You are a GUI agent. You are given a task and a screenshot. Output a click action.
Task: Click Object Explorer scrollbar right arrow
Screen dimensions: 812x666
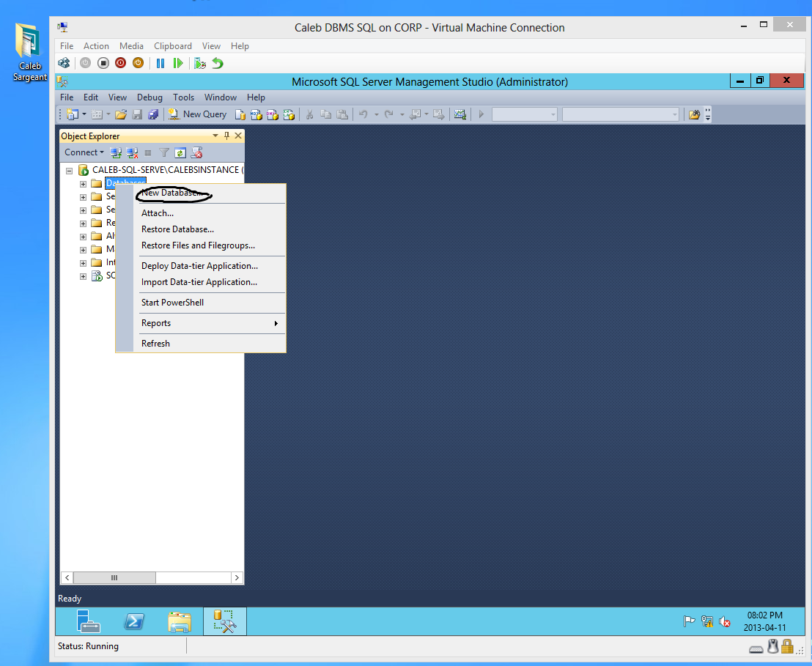pos(237,577)
